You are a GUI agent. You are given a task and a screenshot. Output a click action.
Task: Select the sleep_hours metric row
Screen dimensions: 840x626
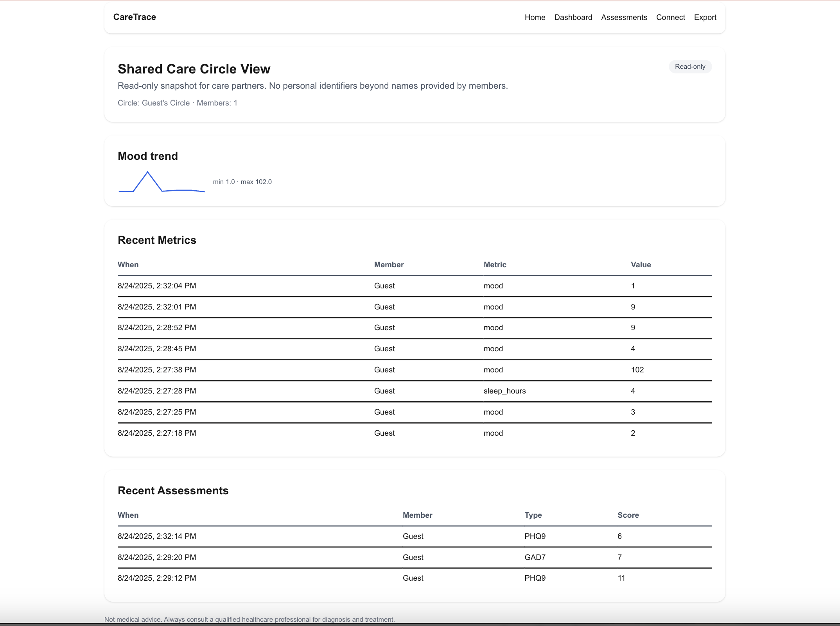[x=415, y=391]
